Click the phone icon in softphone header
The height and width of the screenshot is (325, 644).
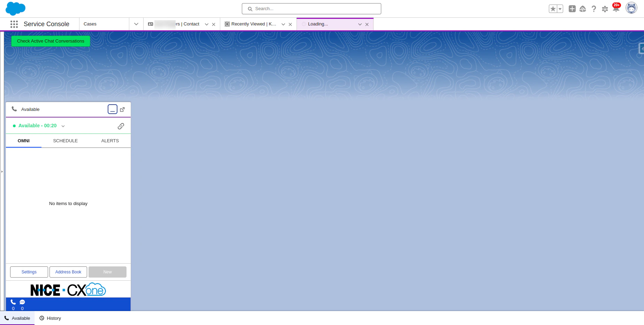[14, 109]
